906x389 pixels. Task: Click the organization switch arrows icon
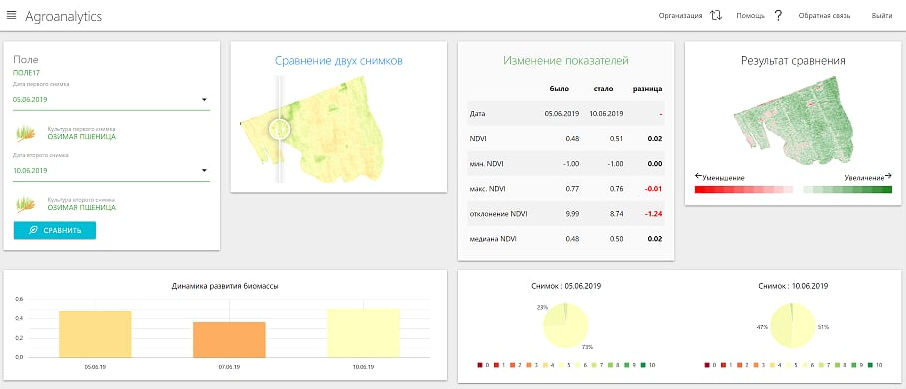click(x=716, y=16)
